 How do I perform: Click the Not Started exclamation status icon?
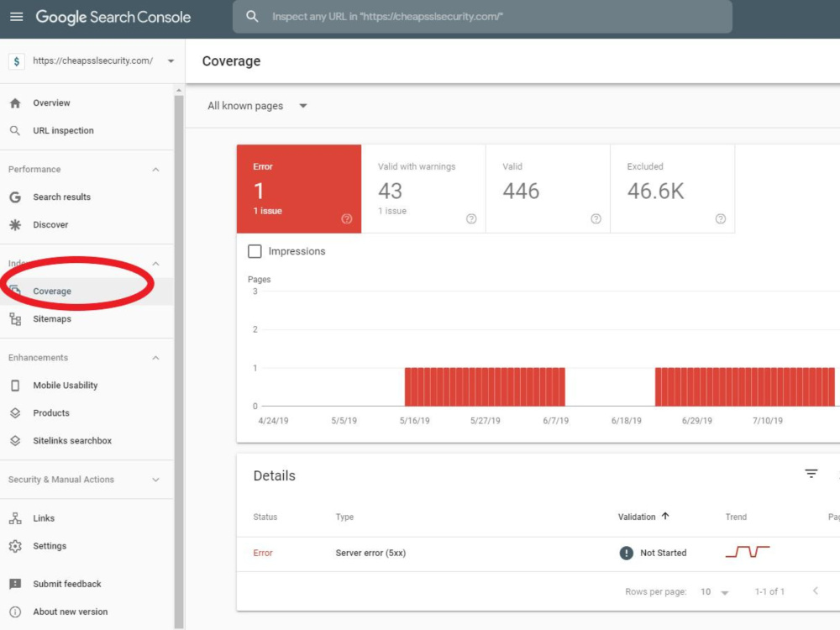626,553
